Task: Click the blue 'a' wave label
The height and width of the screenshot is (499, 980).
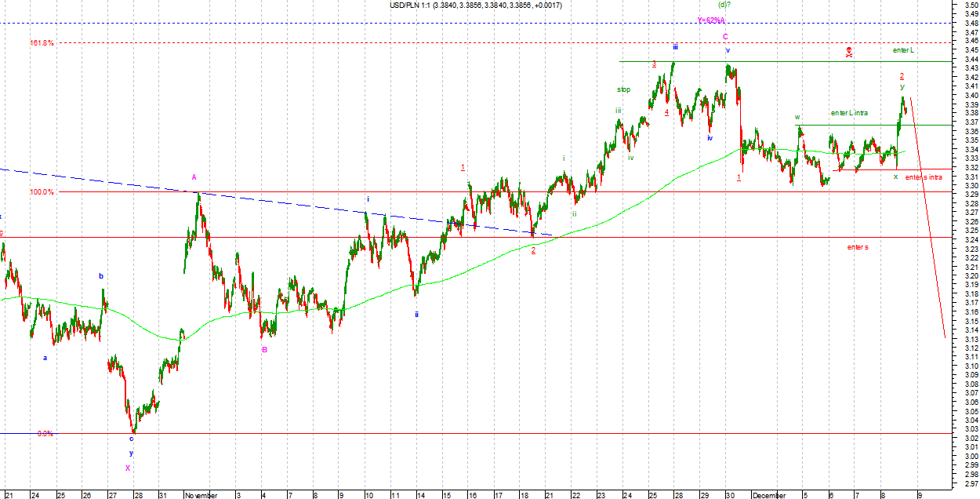Action: pos(45,358)
